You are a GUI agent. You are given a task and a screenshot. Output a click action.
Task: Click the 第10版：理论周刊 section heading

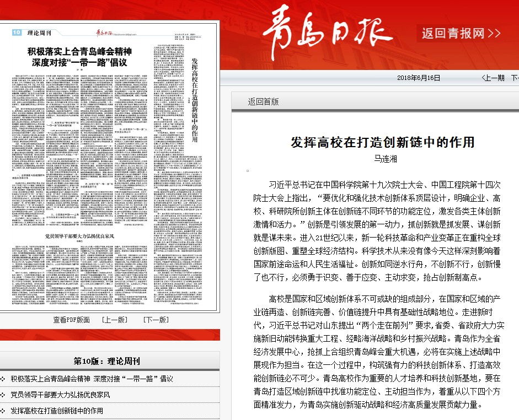tap(106, 361)
